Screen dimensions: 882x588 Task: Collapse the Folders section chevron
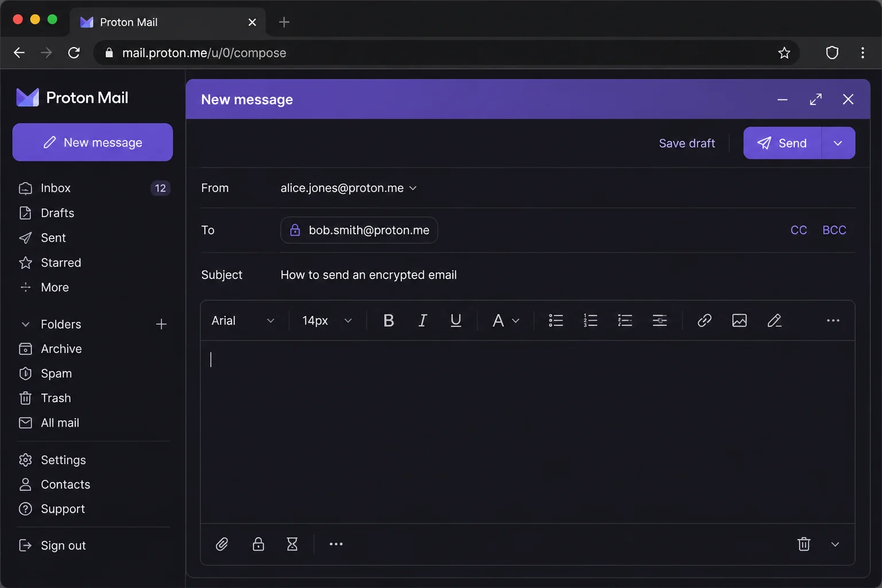pos(25,324)
